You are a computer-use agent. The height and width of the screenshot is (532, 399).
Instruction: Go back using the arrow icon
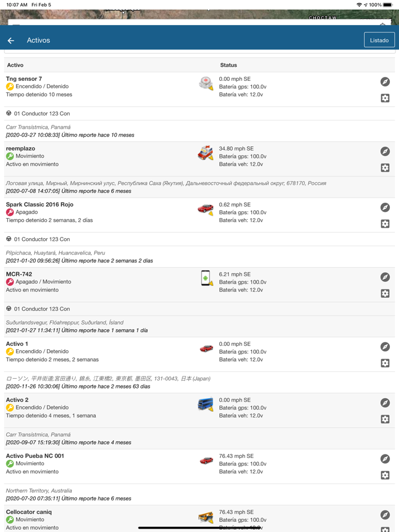coord(11,40)
